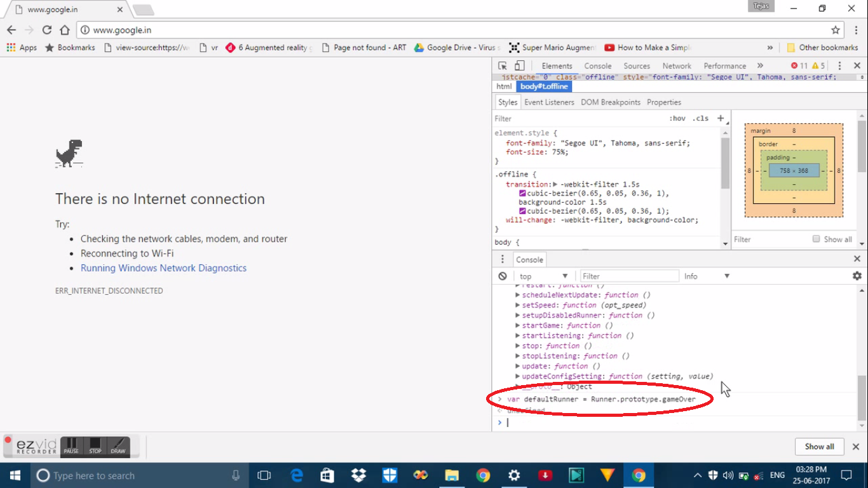
Task: Expand the setupDisabledRunner function entry
Action: [x=517, y=315]
